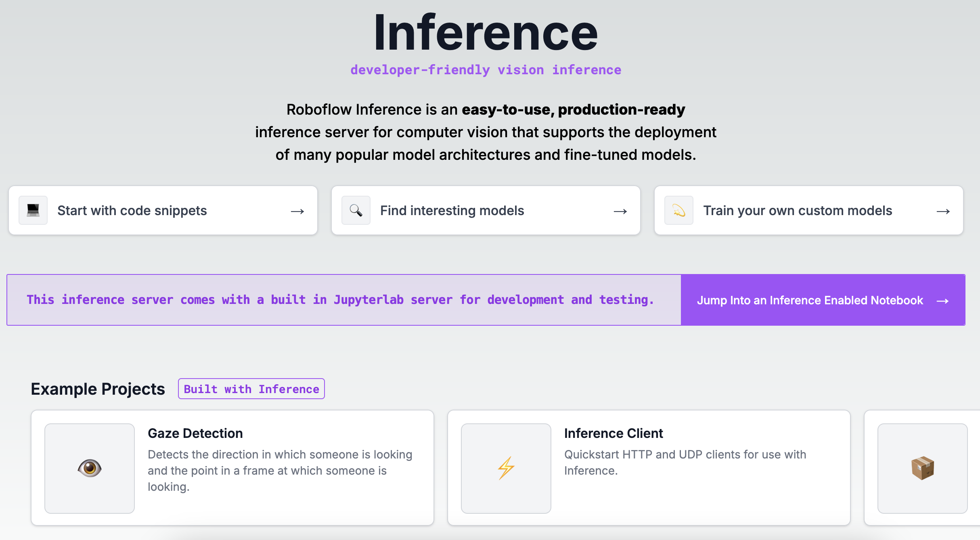The height and width of the screenshot is (540, 980).
Task: Click the Inference page heading
Action: click(486, 32)
